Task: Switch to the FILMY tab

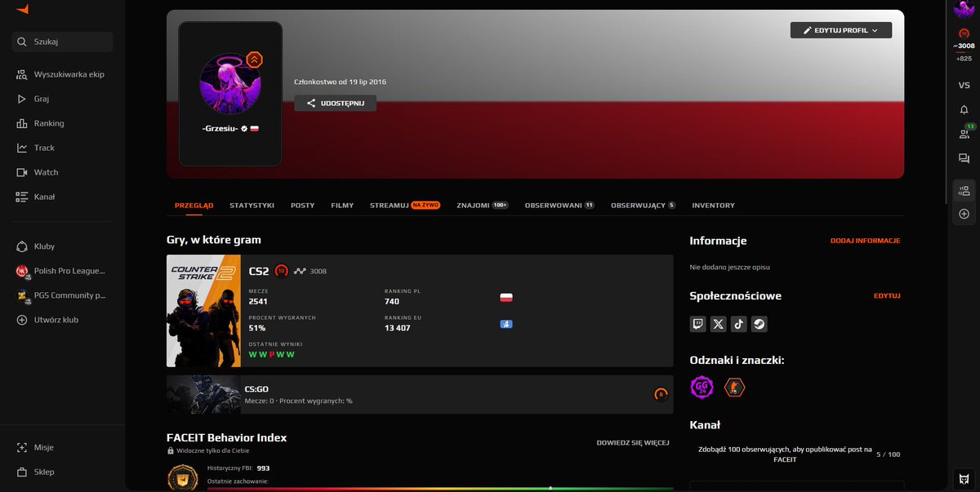Action: (342, 206)
